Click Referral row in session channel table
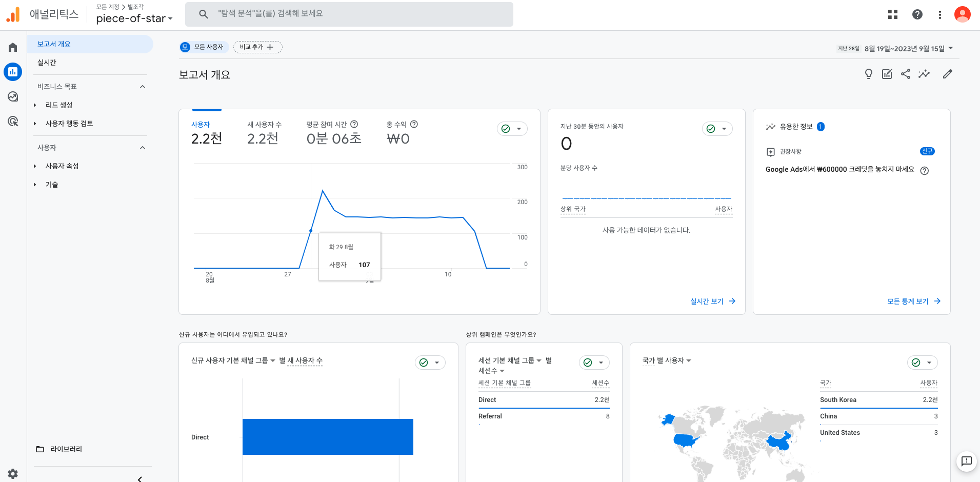980x482 pixels. click(x=544, y=416)
